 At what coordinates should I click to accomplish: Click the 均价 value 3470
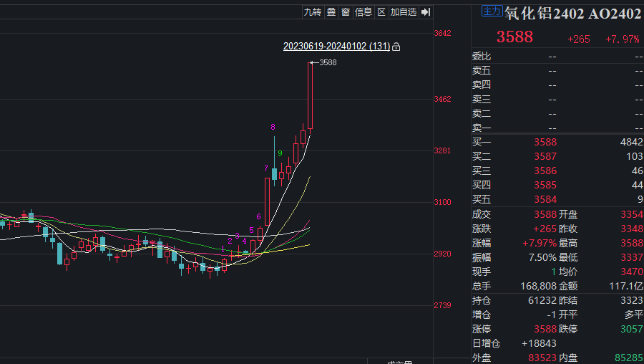(632, 272)
